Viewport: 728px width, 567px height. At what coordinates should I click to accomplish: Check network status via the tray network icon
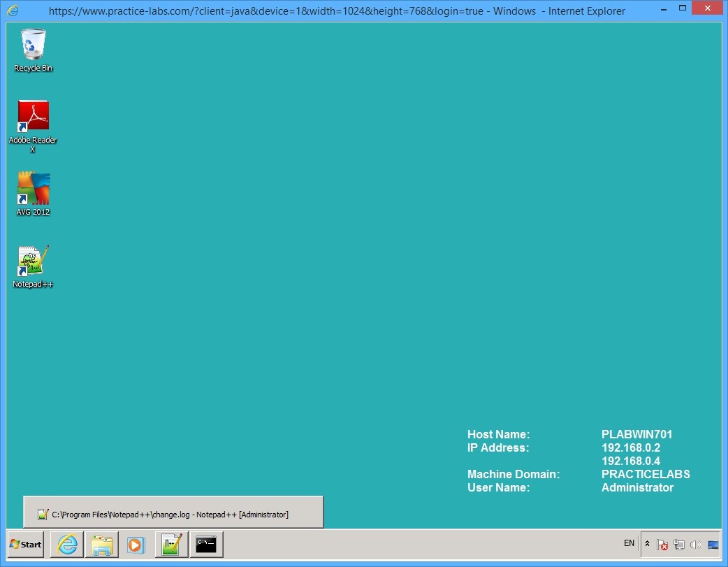(x=678, y=545)
